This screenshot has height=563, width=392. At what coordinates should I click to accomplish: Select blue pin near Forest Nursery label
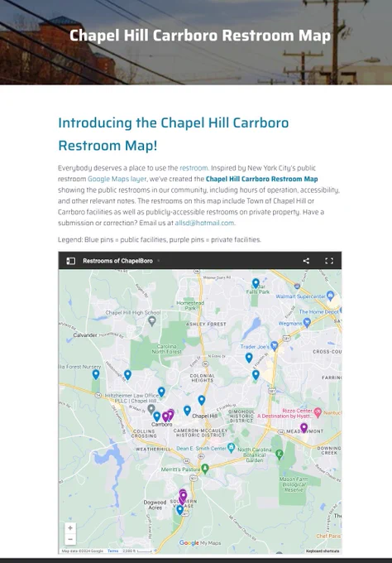(96, 374)
